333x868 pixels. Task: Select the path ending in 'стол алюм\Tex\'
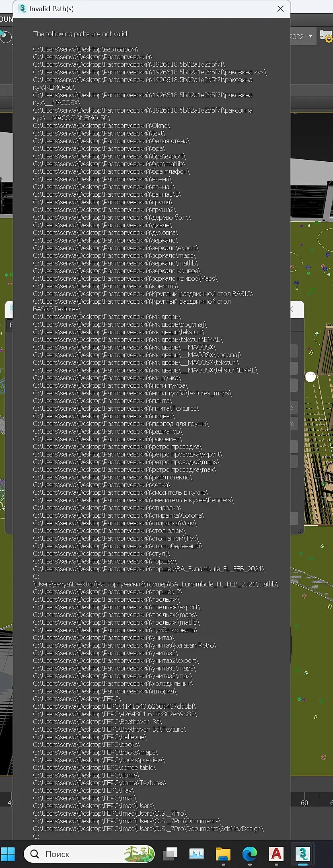pyautogui.click(x=116, y=538)
